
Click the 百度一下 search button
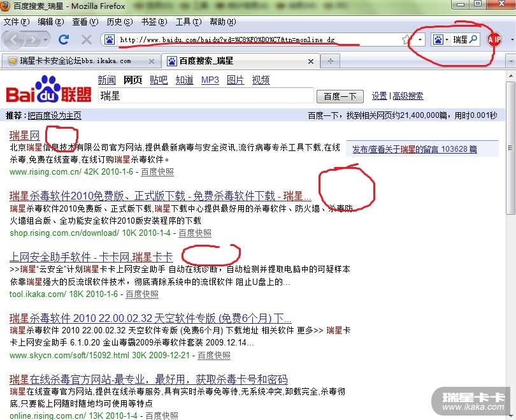coord(340,96)
